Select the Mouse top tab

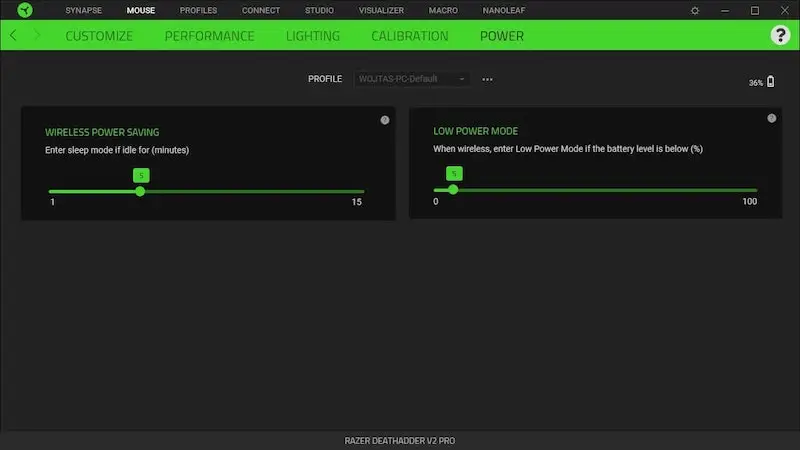pyautogui.click(x=141, y=10)
